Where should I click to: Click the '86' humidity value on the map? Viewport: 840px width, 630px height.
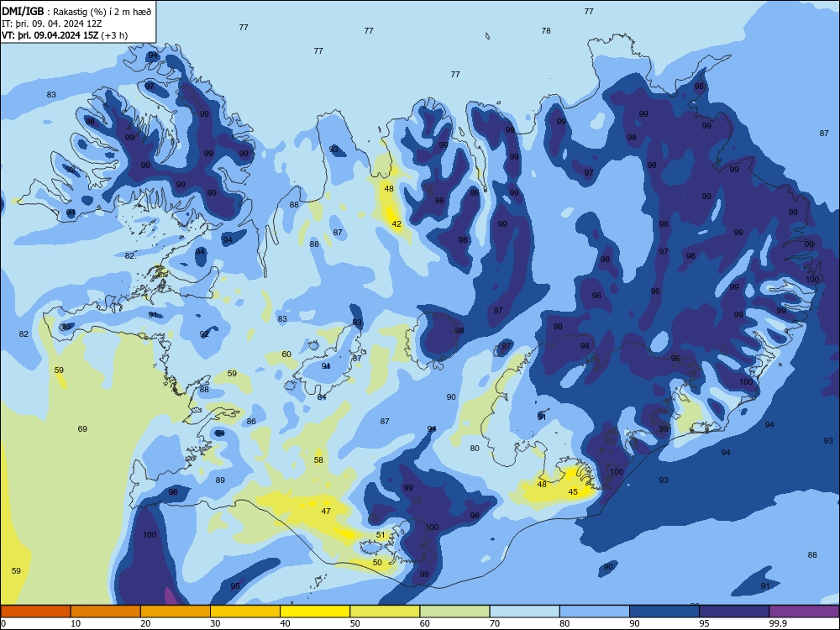coord(251,421)
